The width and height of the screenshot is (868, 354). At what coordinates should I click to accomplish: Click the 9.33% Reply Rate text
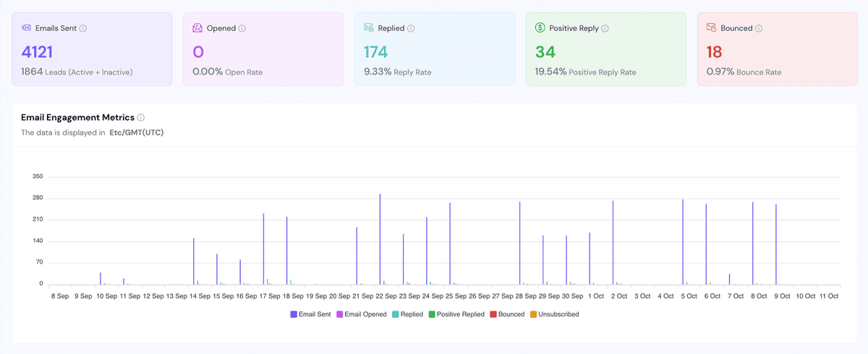[398, 72]
